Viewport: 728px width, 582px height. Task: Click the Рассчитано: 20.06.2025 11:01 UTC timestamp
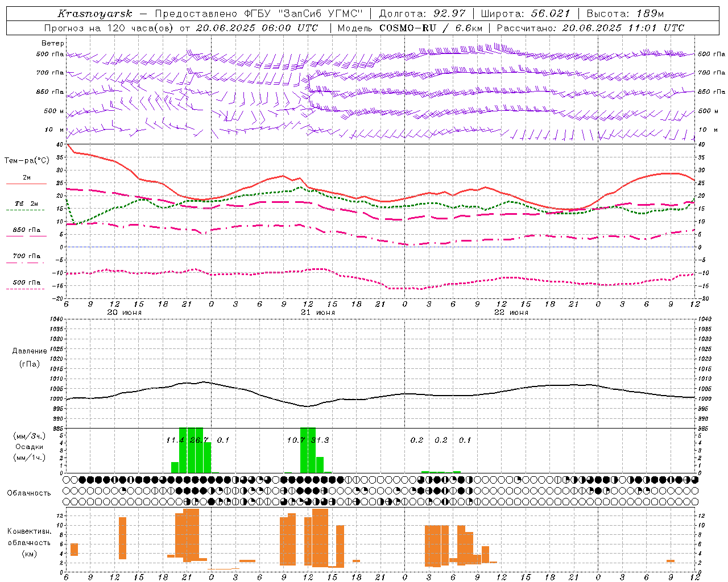591,27
